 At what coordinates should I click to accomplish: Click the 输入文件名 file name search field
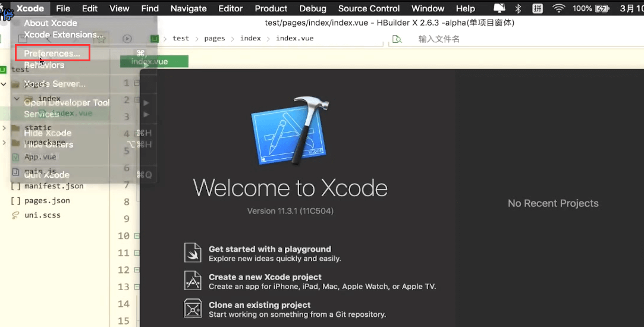[439, 39]
